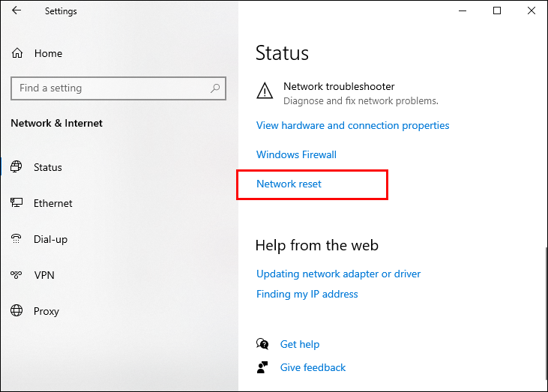Open Finding my IP address link

point(307,294)
